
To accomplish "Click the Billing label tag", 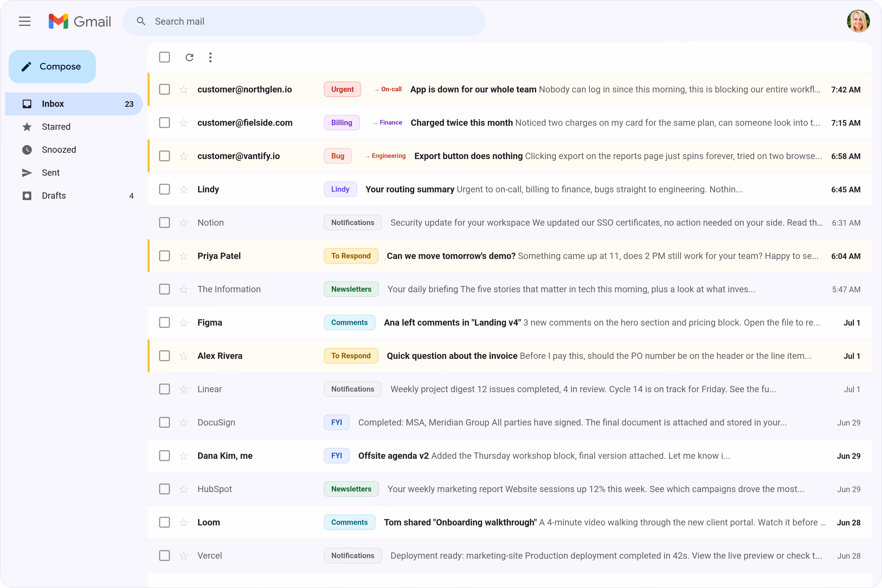I will [x=342, y=123].
